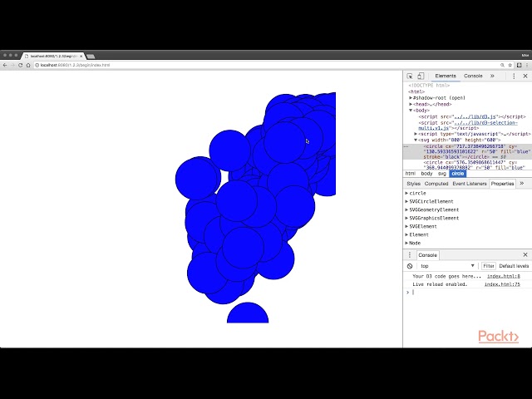Switch to the Styles pane
The height and width of the screenshot is (399, 532).
(x=413, y=184)
